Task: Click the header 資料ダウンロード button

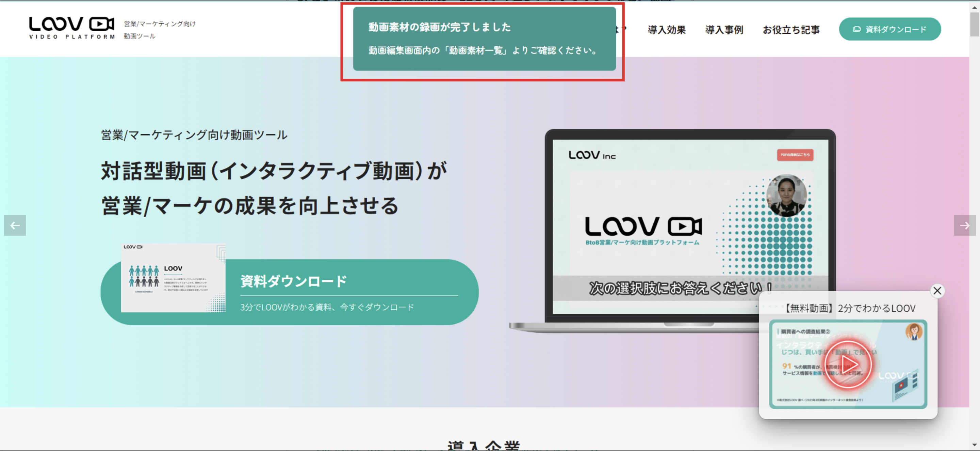Action: click(x=890, y=29)
